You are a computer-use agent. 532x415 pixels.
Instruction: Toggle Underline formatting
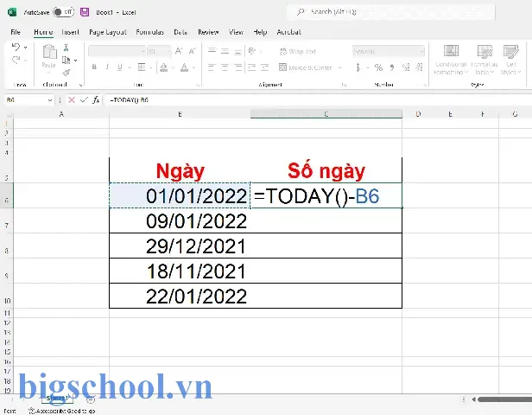(120, 67)
